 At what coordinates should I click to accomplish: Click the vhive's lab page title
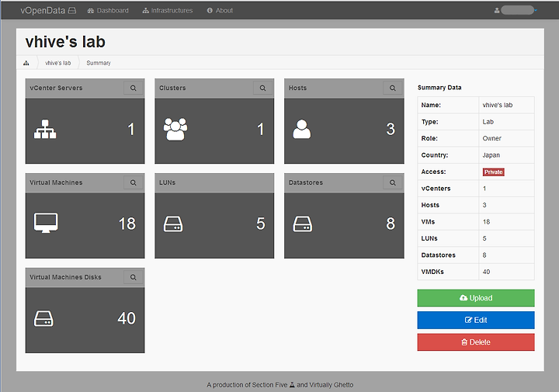(x=65, y=42)
